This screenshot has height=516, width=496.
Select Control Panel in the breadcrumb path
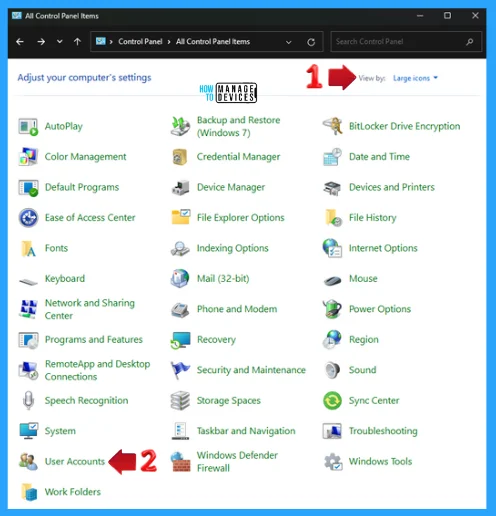pyautogui.click(x=140, y=42)
